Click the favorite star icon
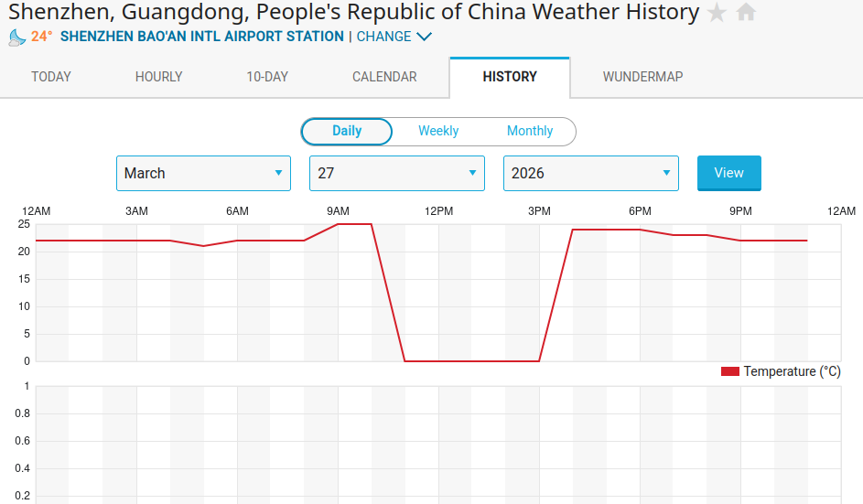Viewport: 863px width, 504px height. coord(717,13)
